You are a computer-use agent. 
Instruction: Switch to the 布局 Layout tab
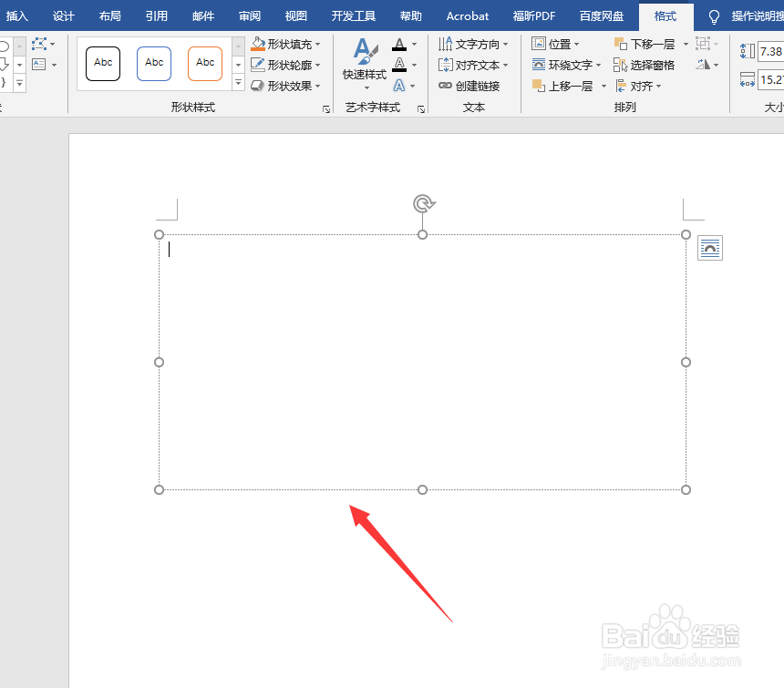[x=110, y=16]
